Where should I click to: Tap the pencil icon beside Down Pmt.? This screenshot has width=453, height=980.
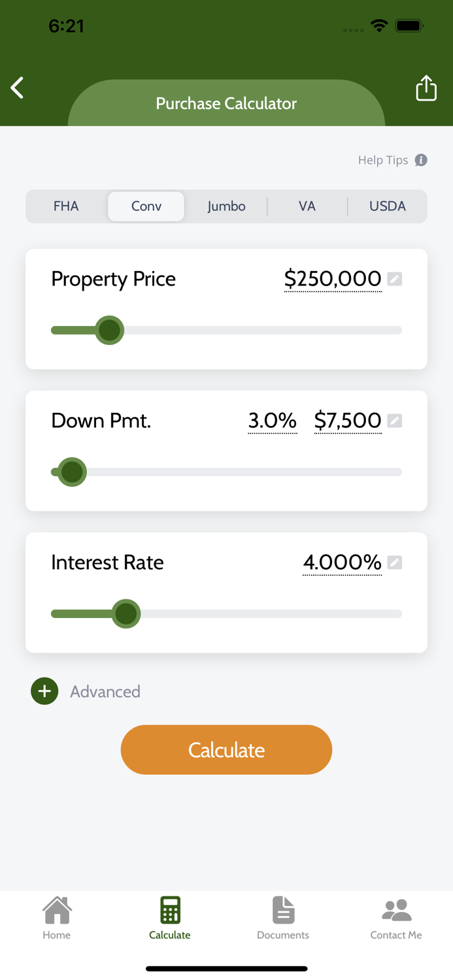395,421
